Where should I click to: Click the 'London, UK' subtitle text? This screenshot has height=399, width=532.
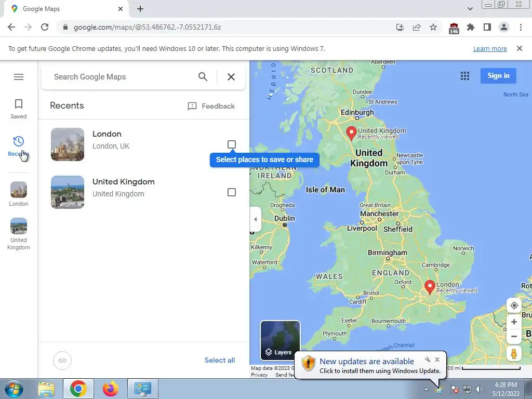pyautogui.click(x=111, y=146)
